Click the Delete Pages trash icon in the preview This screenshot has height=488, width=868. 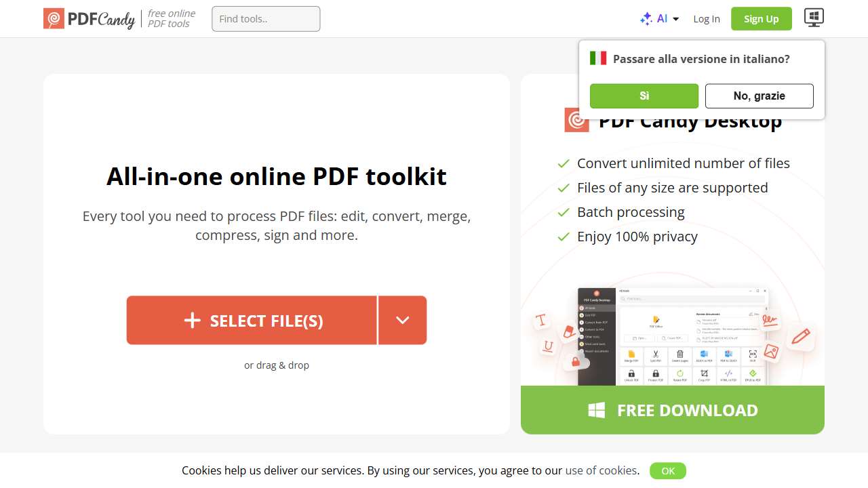(680, 354)
